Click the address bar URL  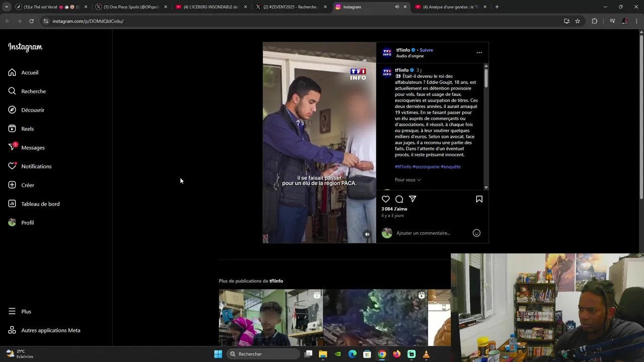[88, 21]
